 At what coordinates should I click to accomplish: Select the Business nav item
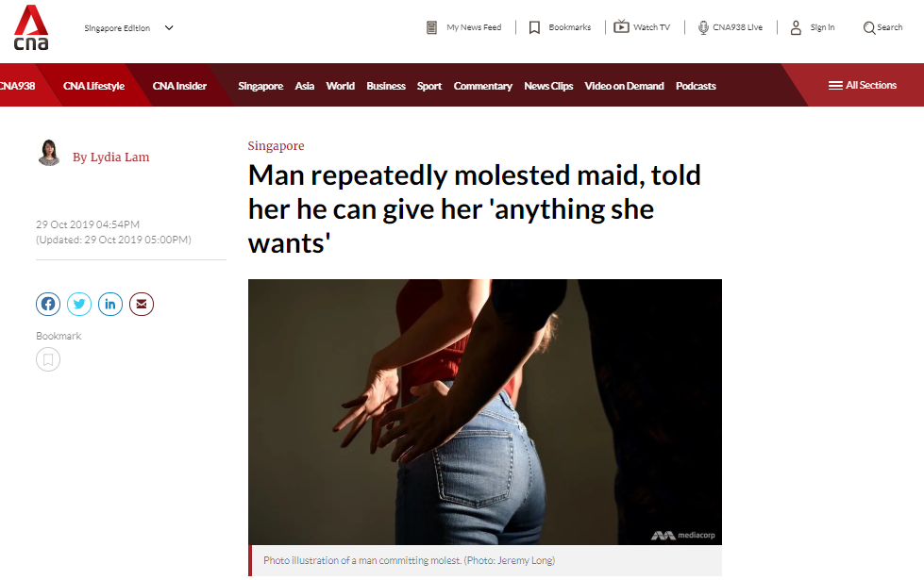386,86
